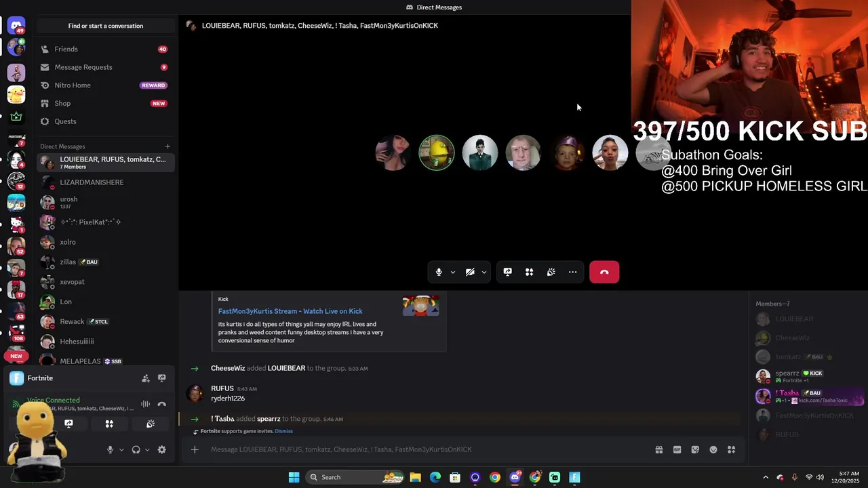The height and width of the screenshot is (488, 868).
Task: Click Find or start a conversation
Action: (x=105, y=26)
